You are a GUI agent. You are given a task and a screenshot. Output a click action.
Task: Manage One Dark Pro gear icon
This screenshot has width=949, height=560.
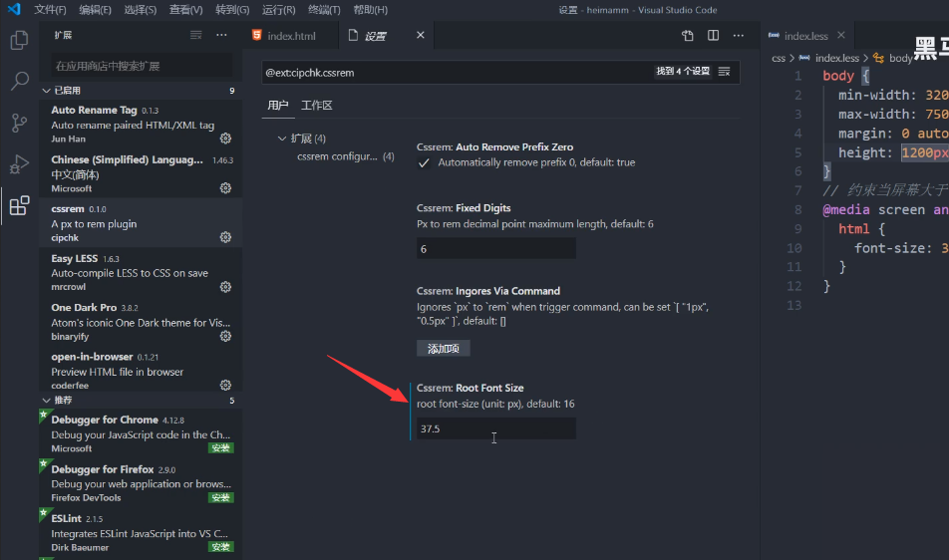coord(225,336)
